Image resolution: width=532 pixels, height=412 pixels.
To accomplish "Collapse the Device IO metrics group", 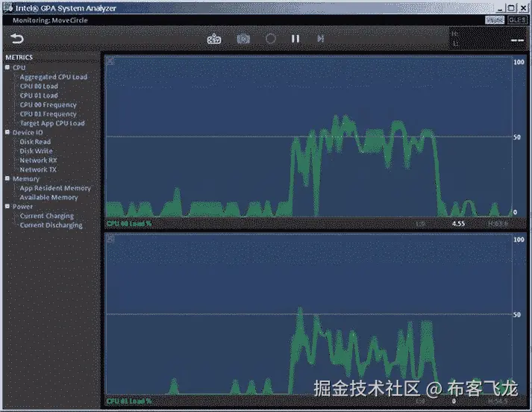I will pos(7,132).
